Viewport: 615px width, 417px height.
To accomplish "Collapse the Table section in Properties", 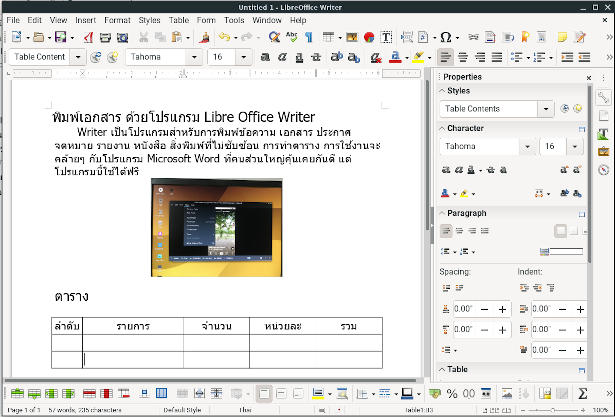I will (442, 369).
